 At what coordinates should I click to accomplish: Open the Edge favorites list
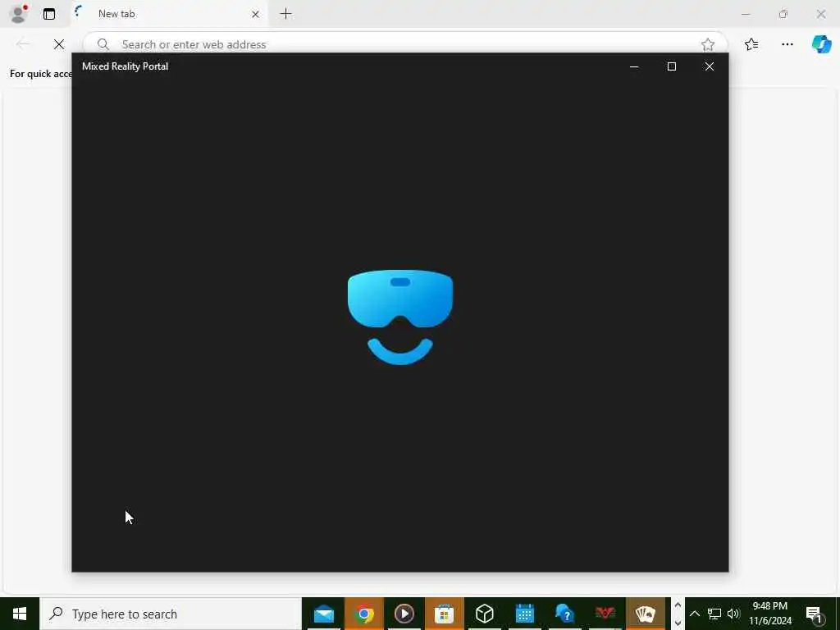[751, 44]
